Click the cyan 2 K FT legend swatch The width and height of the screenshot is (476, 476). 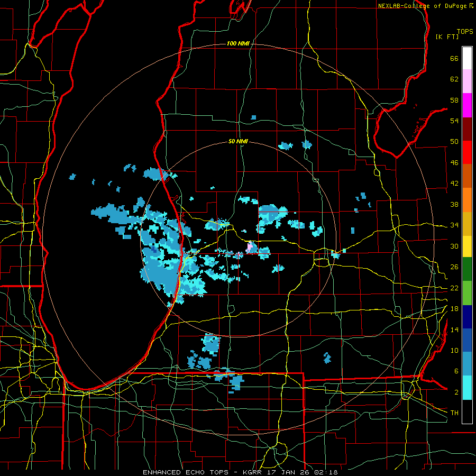click(467, 388)
